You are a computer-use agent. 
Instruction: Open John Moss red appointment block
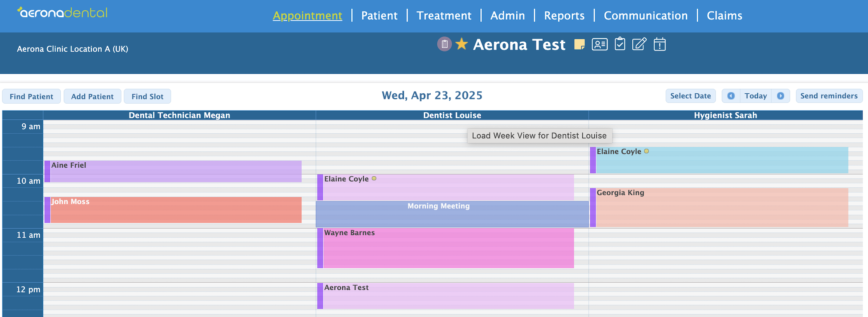point(173,210)
